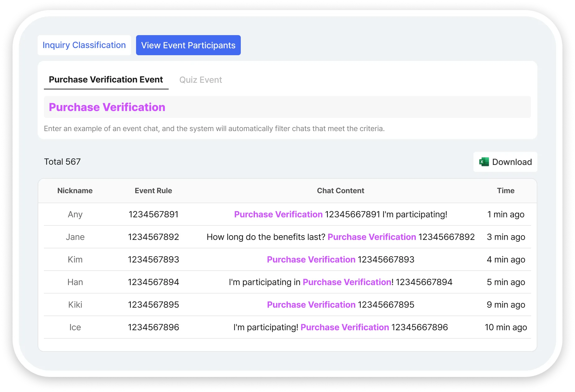Click the Total 567 count label

pos(62,162)
